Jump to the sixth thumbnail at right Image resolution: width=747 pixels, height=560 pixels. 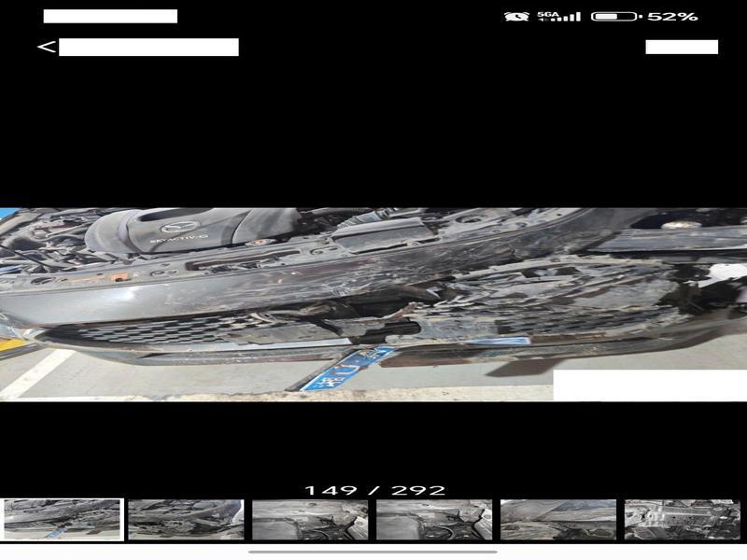click(682, 519)
